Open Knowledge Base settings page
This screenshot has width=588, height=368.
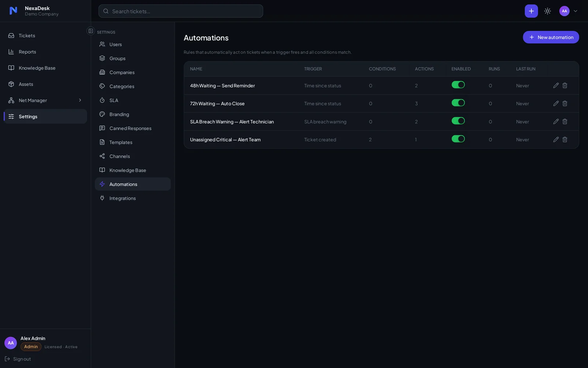133,170
